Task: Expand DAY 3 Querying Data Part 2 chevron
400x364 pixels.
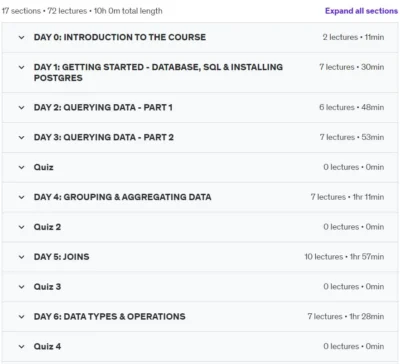Action: tap(21, 137)
